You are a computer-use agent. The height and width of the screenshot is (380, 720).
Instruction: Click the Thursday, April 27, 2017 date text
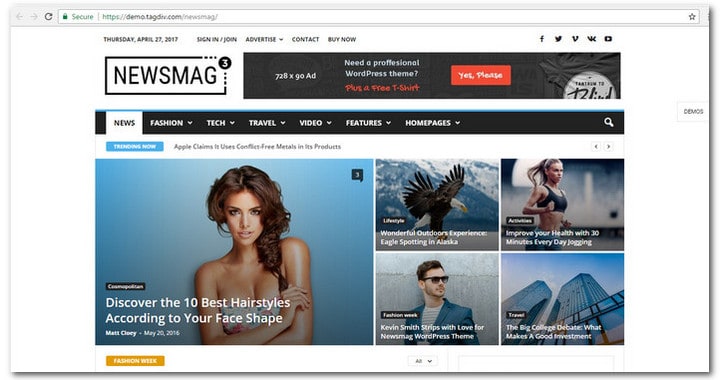141,39
